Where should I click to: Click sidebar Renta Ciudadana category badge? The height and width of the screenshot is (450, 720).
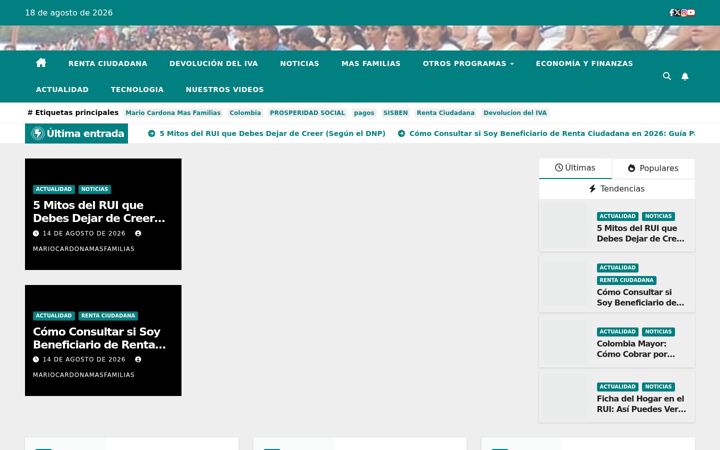click(626, 280)
